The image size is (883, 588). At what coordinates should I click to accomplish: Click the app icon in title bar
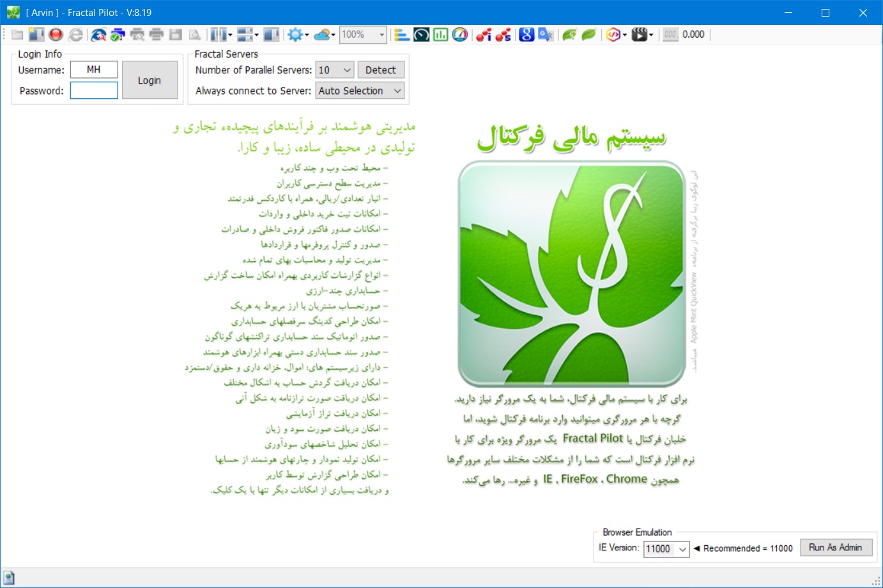[x=13, y=12]
